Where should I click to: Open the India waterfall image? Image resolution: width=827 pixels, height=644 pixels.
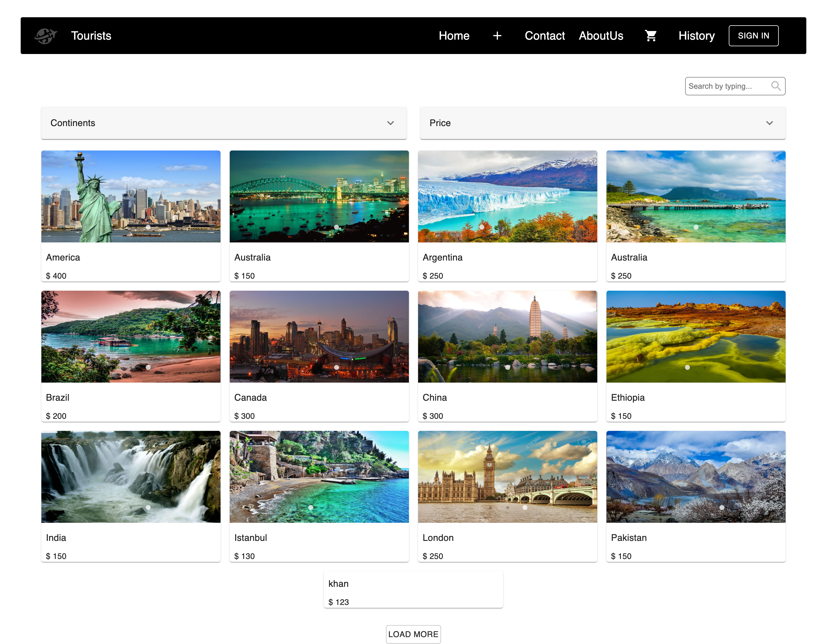(x=131, y=477)
